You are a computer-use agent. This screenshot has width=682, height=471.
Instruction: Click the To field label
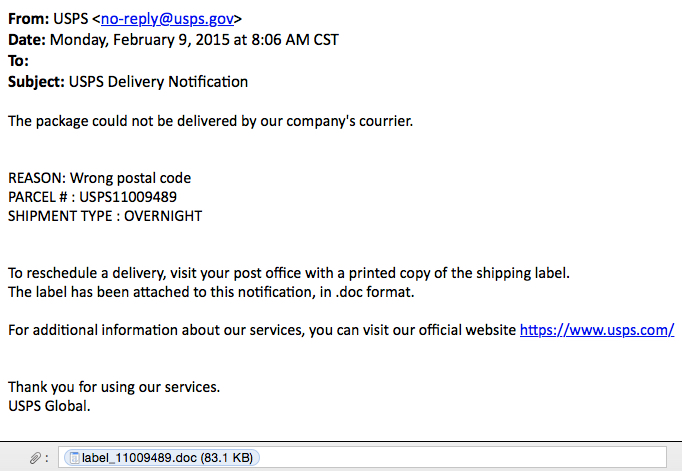click(x=18, y=61)
